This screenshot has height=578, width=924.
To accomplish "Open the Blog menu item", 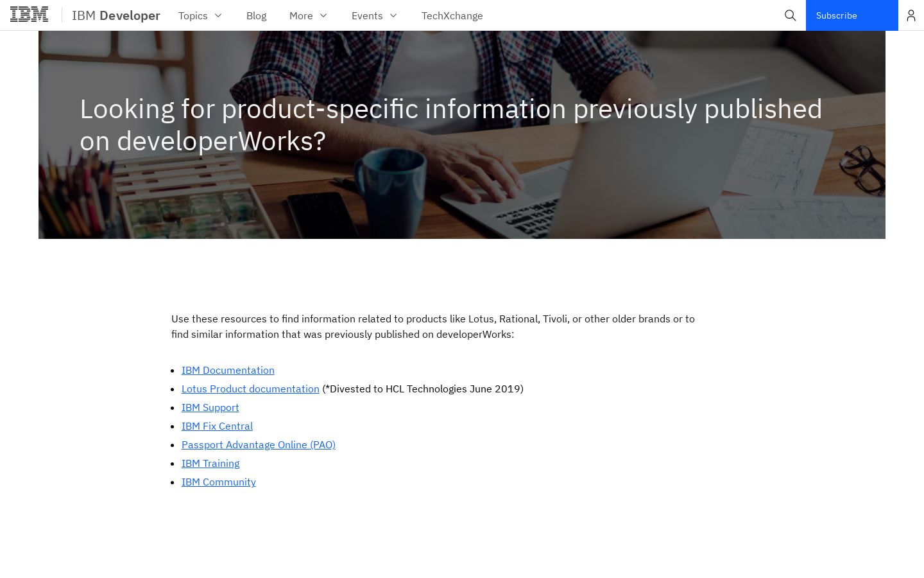I will pyautogui.click(x=256, y=15).
